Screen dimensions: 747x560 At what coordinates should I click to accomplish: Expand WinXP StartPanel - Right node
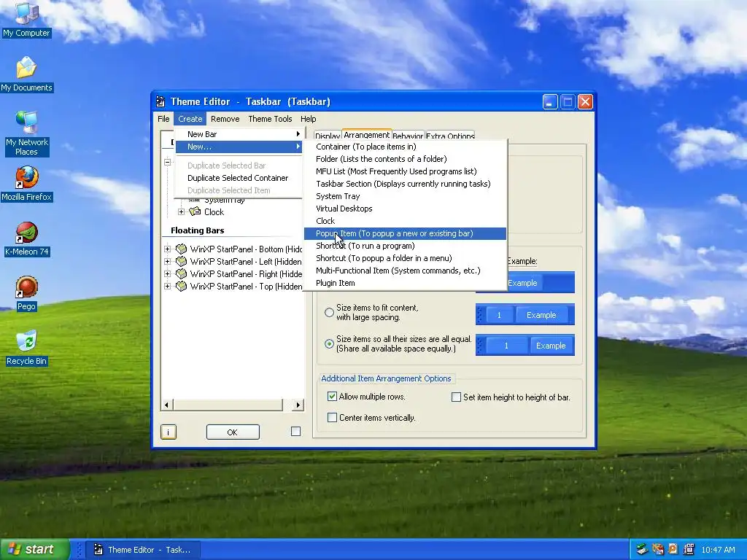(167, 273)
